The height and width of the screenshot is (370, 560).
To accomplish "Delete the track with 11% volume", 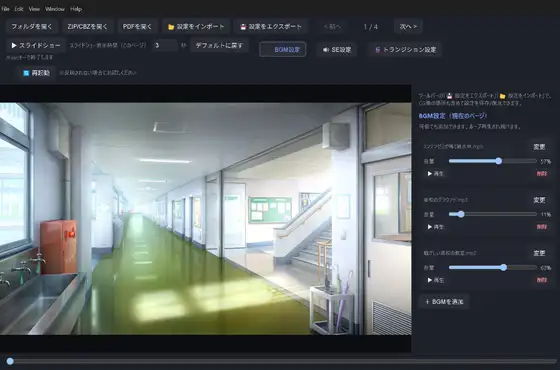I will pos(542,227).
